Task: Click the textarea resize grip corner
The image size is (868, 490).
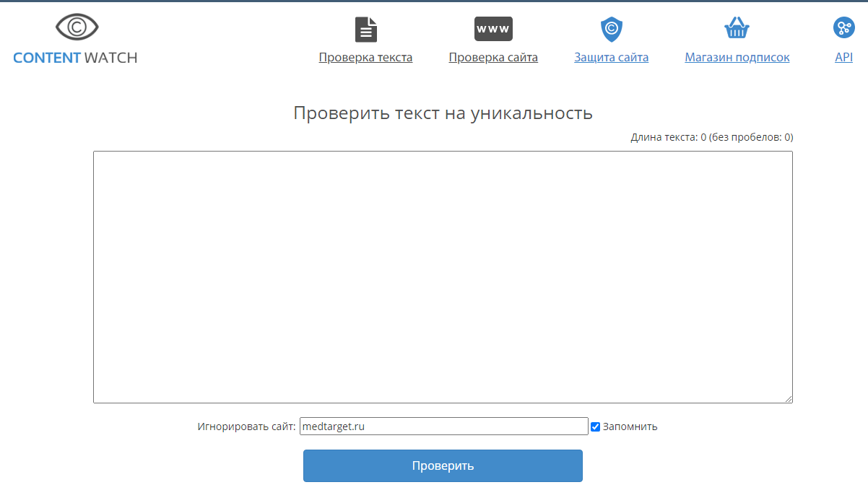Action: click(x=789, y=399)
